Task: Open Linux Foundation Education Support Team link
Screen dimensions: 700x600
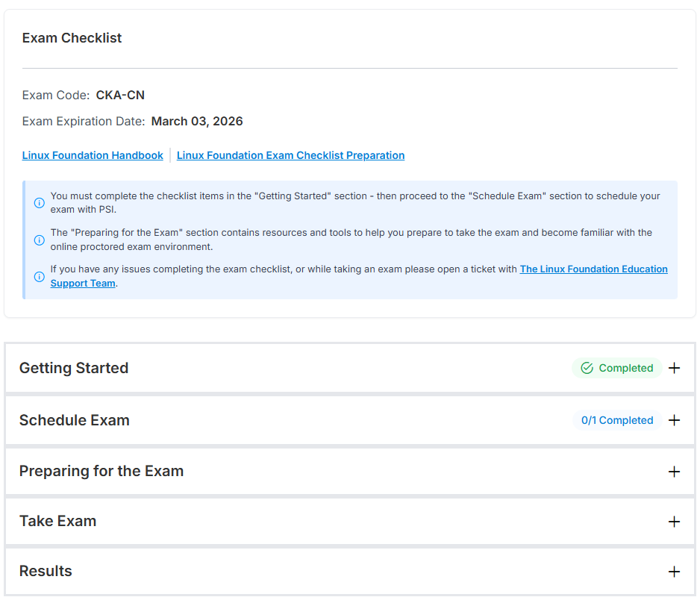Action: (593, 269)
